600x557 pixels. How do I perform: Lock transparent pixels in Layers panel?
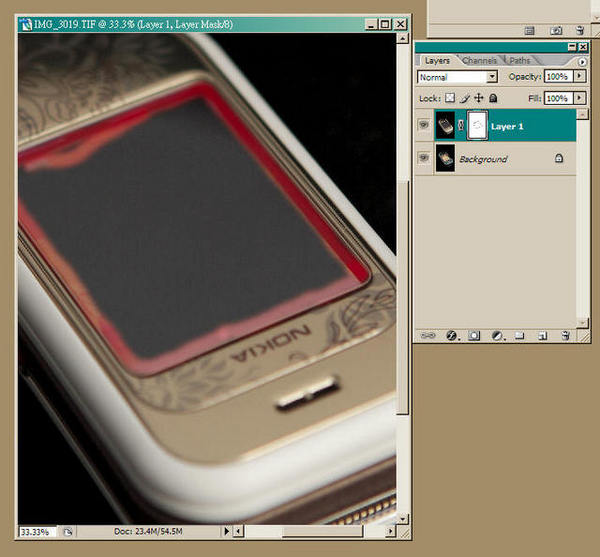pyautogui.click(x=450, y=98)
